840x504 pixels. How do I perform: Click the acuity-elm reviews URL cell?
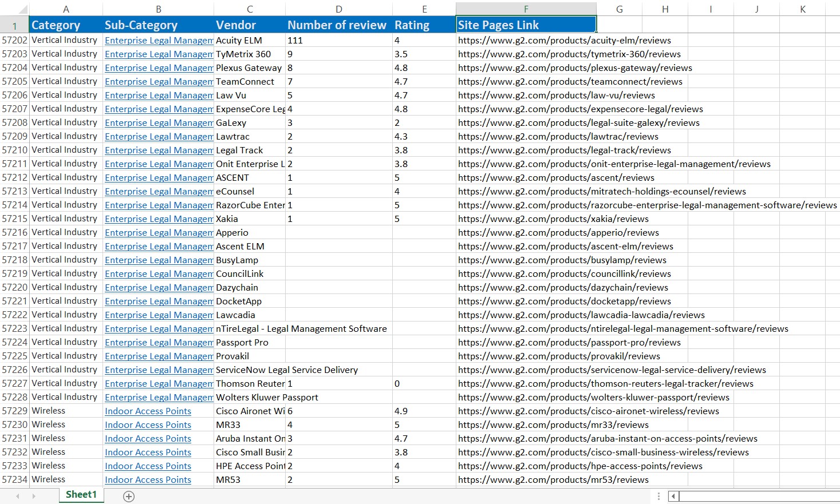(x=564, y=41)
